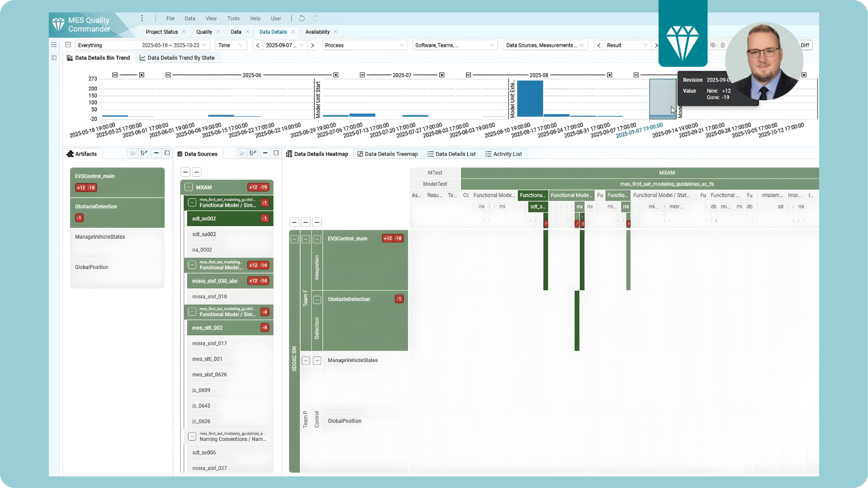Viewport: 868px width, 488px height.
Task: Toggle the filter bar checkbox icon
Action: point(68,45)
